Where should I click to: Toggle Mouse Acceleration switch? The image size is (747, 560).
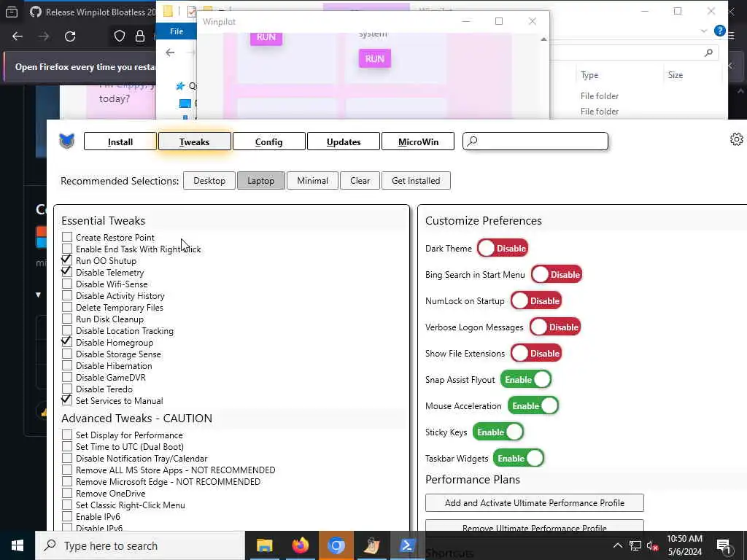point(533,405)
